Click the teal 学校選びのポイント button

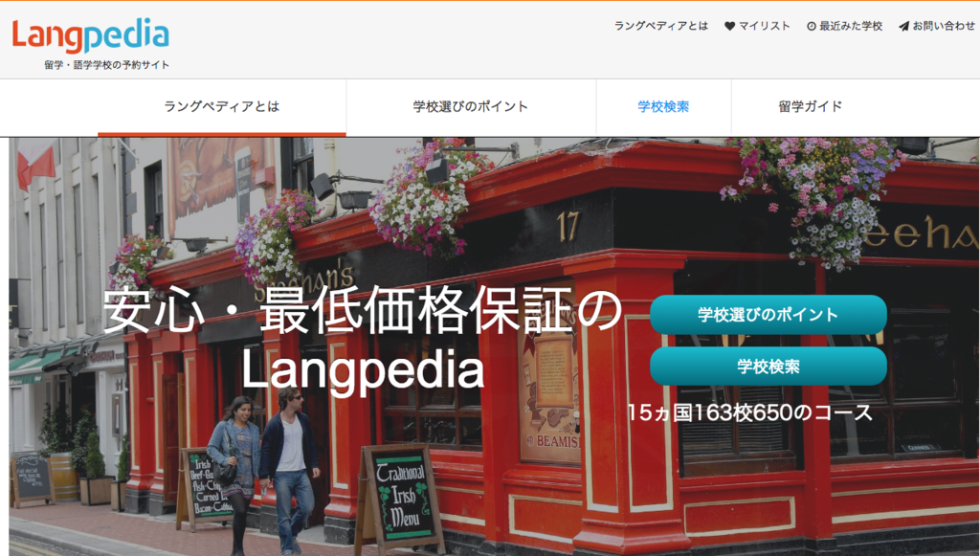tap(768, 315)
